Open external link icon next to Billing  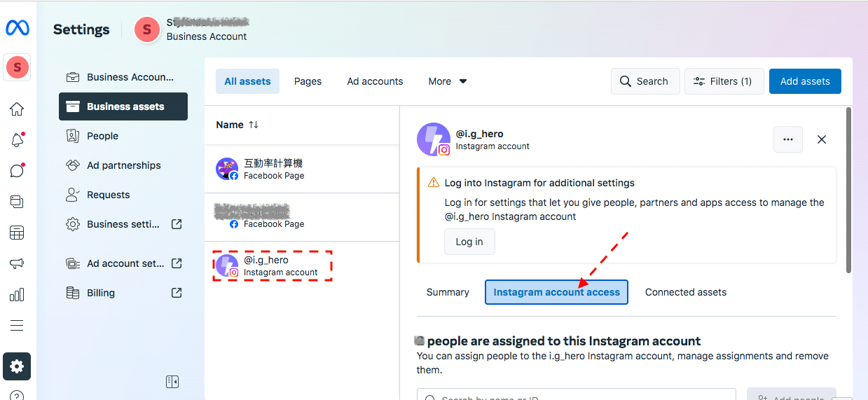(177, 293)
